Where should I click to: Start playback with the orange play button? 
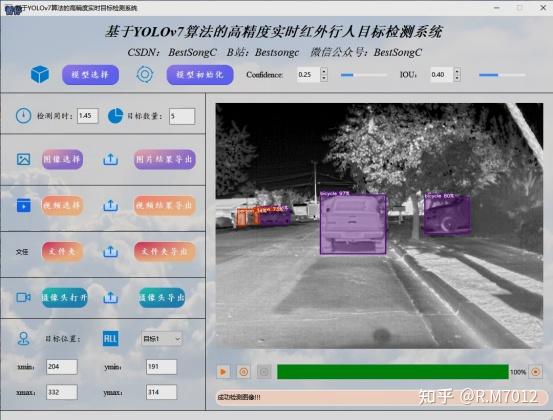tap(223, 372)
